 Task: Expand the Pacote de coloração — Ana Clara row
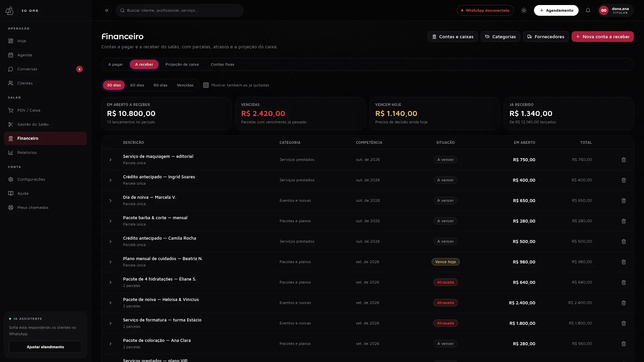110,344
